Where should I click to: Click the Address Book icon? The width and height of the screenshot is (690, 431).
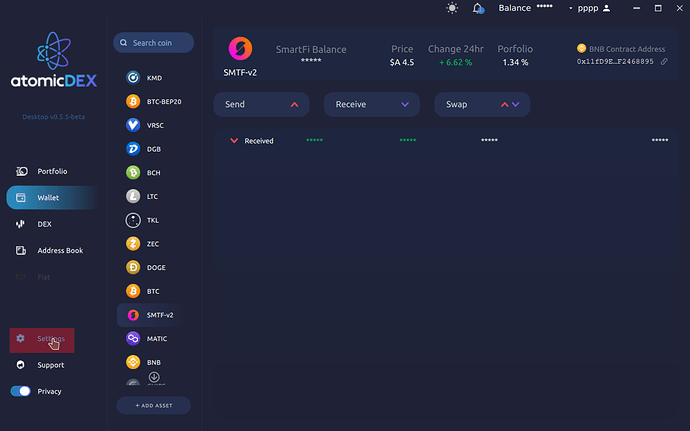[21, 250]
